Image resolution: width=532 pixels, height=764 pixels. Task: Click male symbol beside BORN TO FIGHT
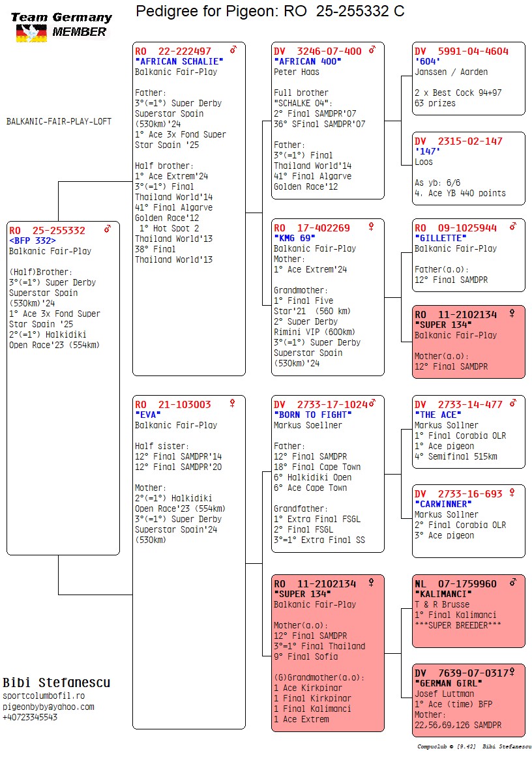(372, 404)
